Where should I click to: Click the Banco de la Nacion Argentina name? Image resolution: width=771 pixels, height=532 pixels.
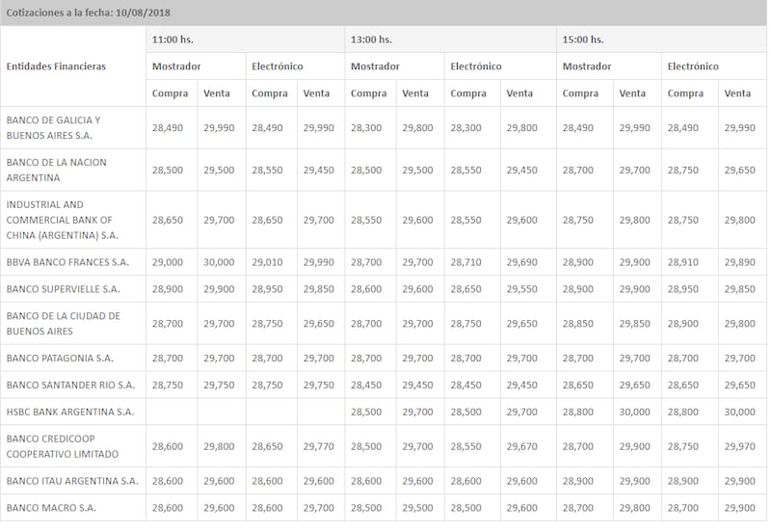click(x=56, y=170)
